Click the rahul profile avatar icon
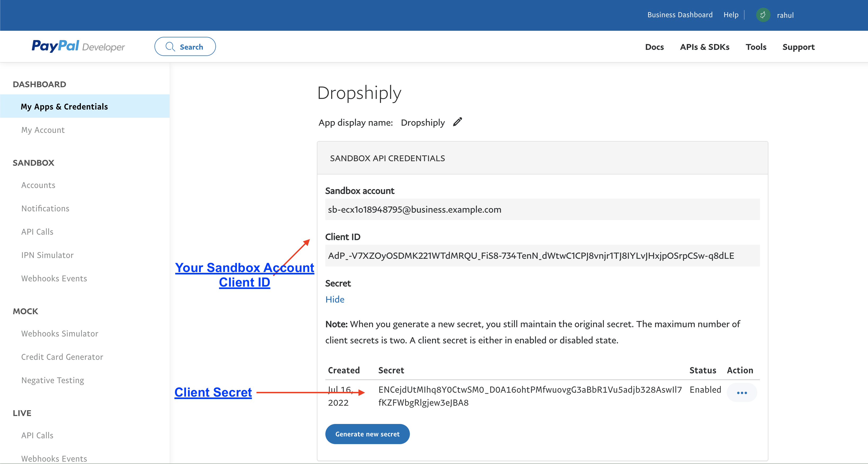 763,15
